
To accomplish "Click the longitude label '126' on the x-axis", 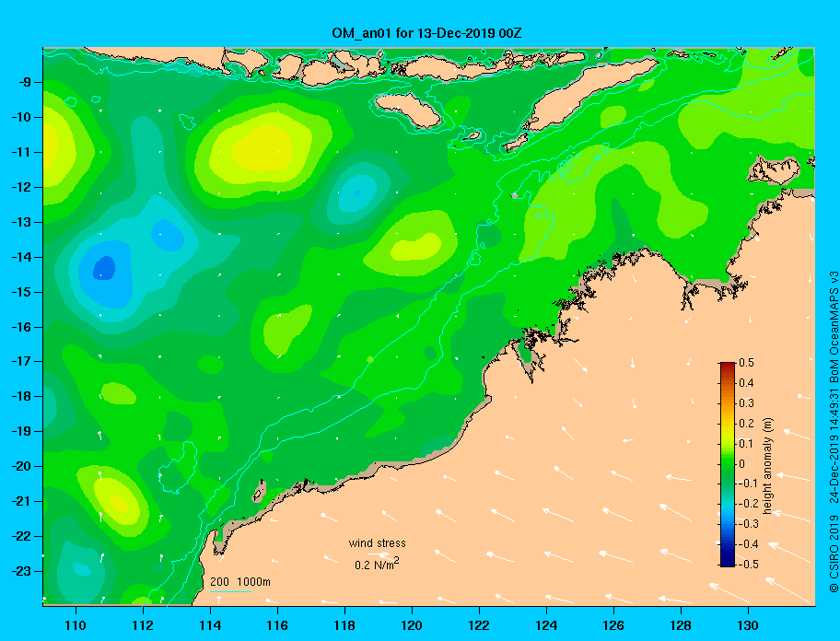I will pos(613,625).
